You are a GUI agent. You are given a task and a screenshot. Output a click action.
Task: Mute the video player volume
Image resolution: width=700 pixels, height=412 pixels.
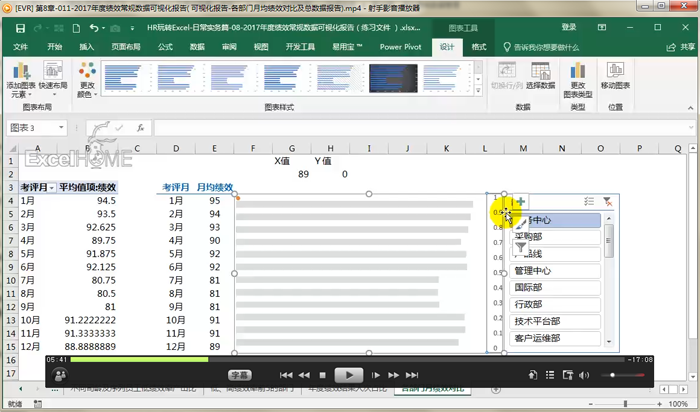(x=586, y=375)
